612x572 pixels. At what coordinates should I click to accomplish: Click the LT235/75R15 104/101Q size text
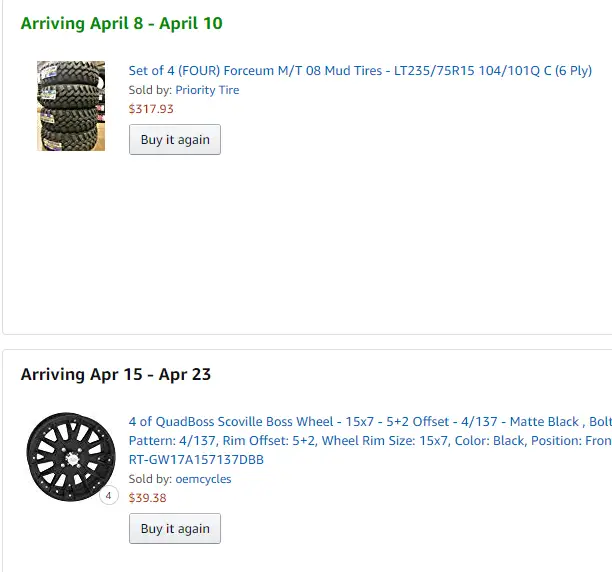467,71
